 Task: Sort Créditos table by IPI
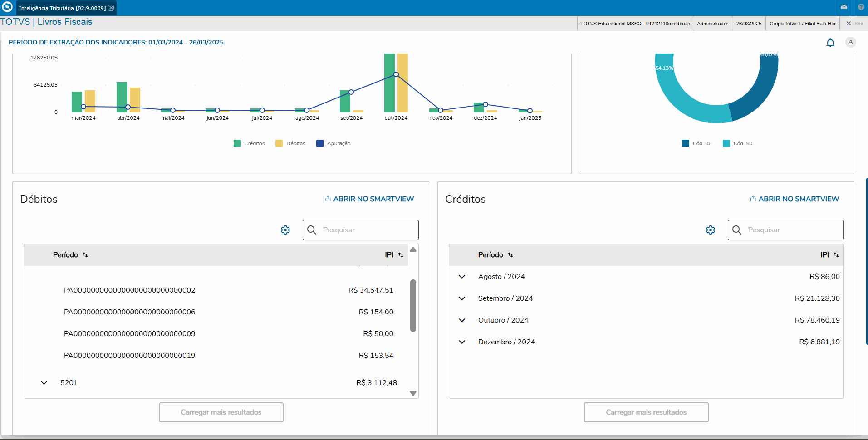click(x=836, y=255)
